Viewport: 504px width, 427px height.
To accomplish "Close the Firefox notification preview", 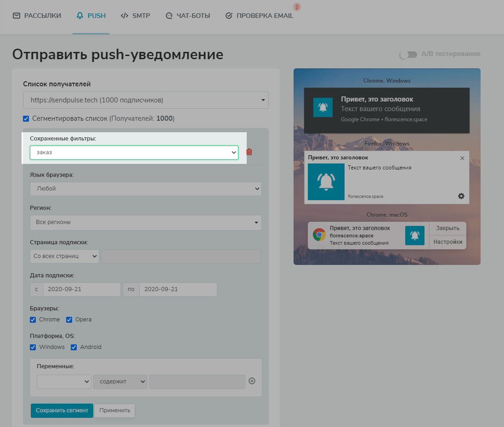I will coord(462,158).
